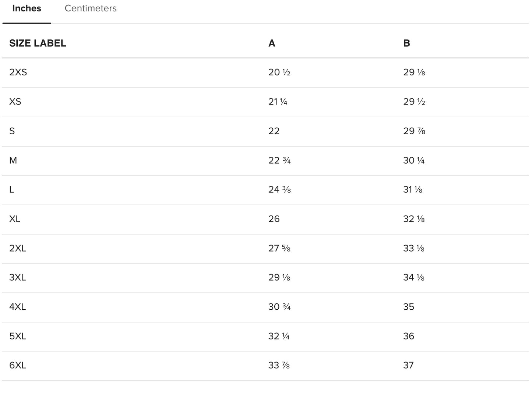This screenshot has height=395, width=532.
Task: Select the 33 ⅞ value for 6XL
Action: 279,366
